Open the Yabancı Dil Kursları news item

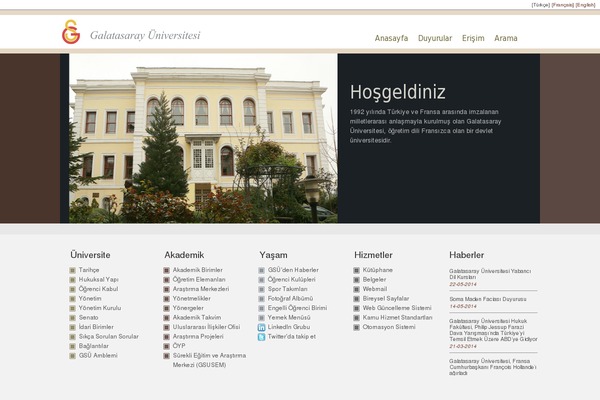click(490, 274)
